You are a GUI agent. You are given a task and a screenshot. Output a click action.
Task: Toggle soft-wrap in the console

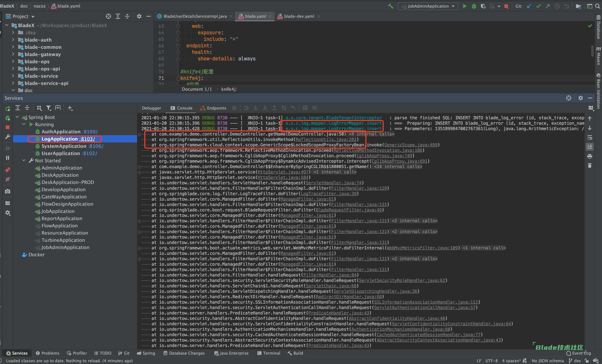(590, 138)
